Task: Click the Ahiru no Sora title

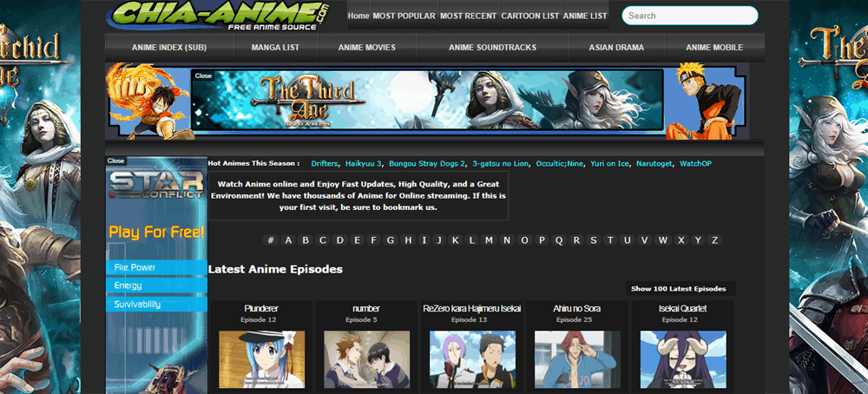Action: (x=577, y=308)
